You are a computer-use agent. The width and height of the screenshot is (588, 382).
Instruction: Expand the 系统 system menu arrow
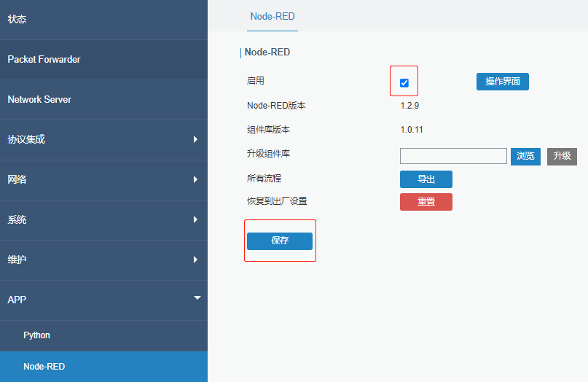pos(195,219)
